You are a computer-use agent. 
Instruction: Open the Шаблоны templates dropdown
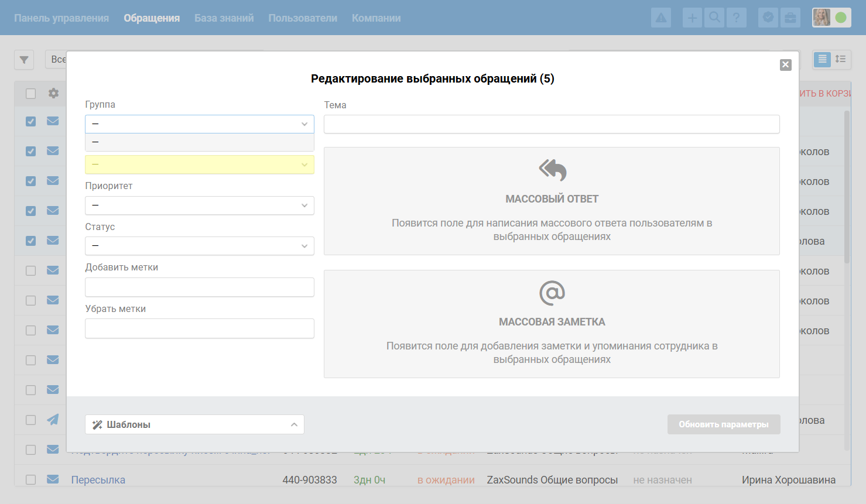194,424
